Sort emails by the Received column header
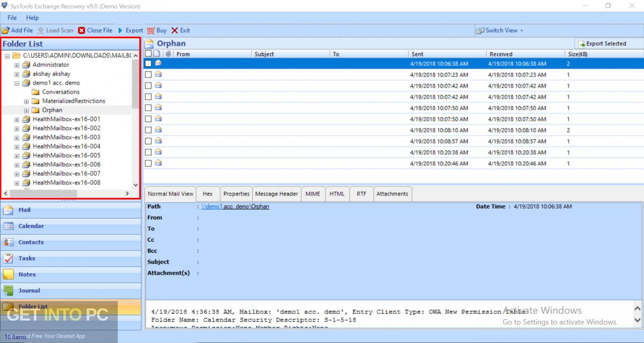This screenshot has height=343, width=644. [525, 54]
